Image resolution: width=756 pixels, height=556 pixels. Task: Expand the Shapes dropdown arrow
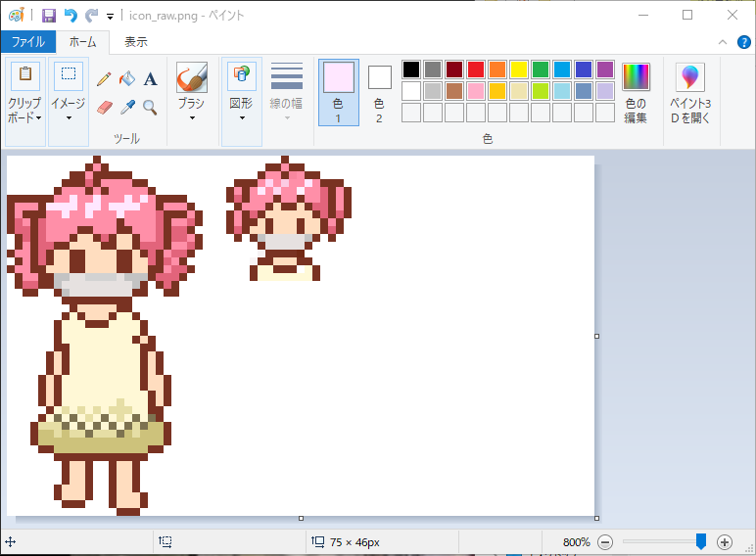[242, 118]
